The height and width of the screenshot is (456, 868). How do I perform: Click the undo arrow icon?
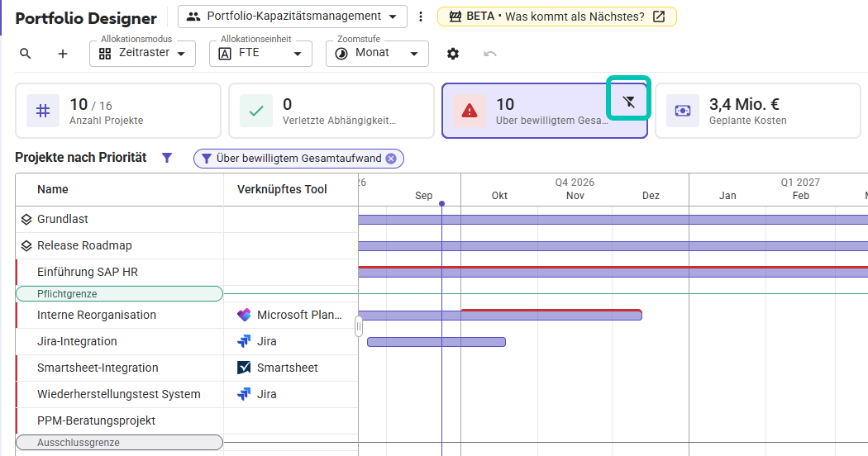pyautogui.click(x=490, y=54)
